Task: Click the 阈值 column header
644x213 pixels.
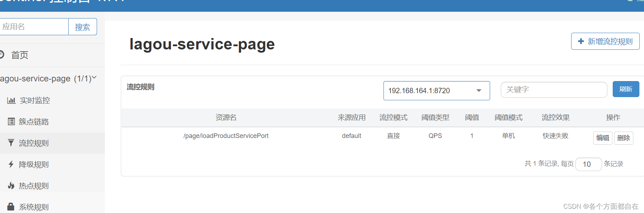Action: (472, 117)
